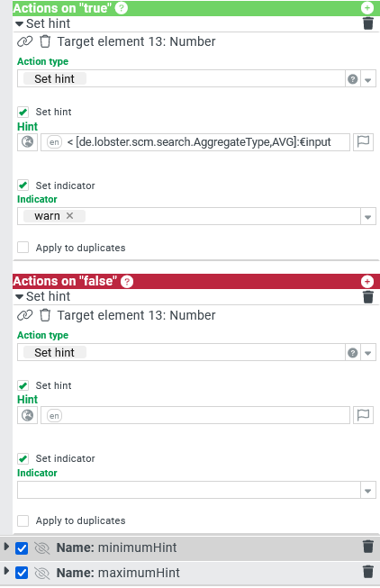Expand the maximumHint row
The image size is (380, 588).
click(6, 571)
